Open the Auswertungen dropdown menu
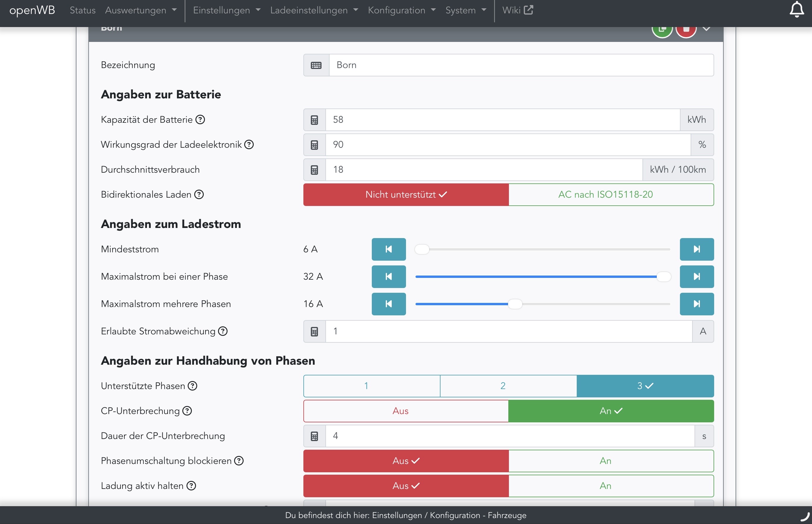This screenshot has height=524, width=812. click(x=141, y=10)
